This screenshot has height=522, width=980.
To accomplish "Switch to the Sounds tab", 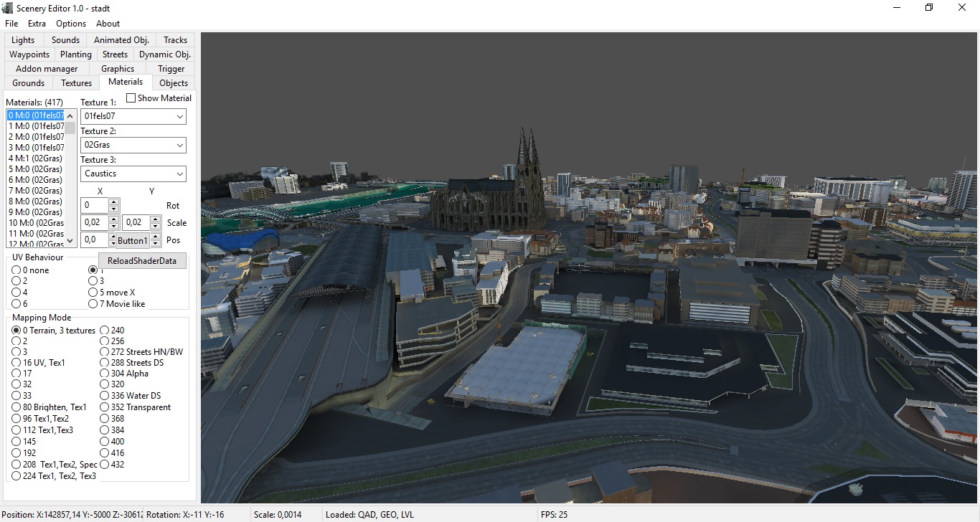I will click(x=66, y=40).
